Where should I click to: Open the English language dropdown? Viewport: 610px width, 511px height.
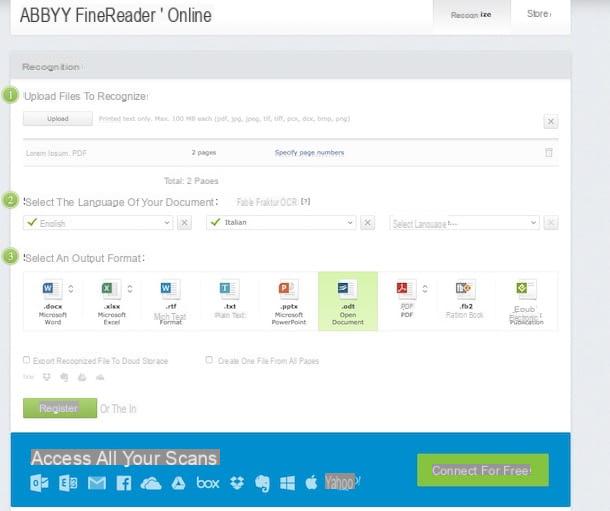[98, 223]
